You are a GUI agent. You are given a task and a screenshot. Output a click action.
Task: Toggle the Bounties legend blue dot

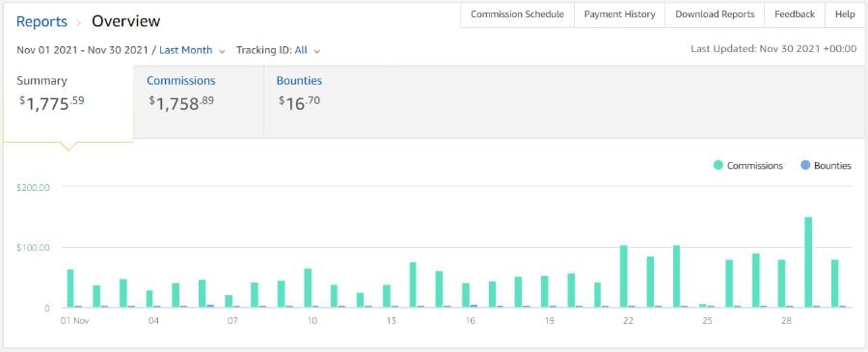point(805,166)
